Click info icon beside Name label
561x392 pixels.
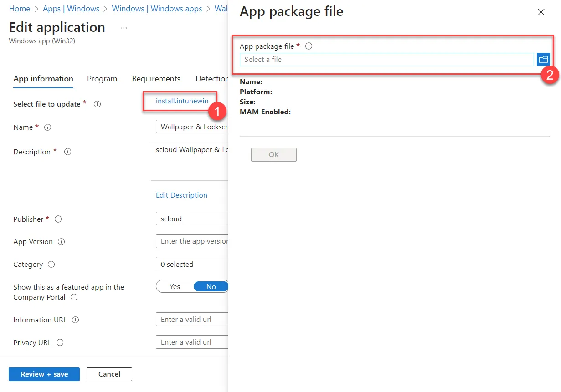(47, 127)
